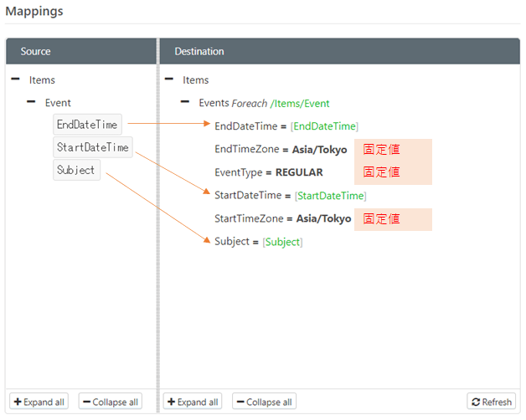Select source StartDateTime field
Viewport: 526px width, 420px height.
(x=92, y=147)
